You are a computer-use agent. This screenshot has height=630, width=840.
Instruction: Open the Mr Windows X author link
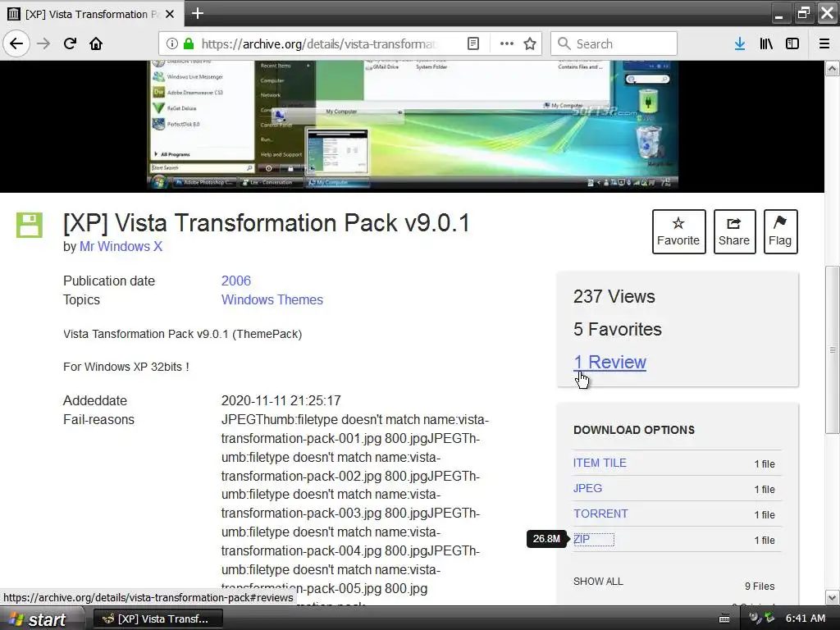coord(121,246)
